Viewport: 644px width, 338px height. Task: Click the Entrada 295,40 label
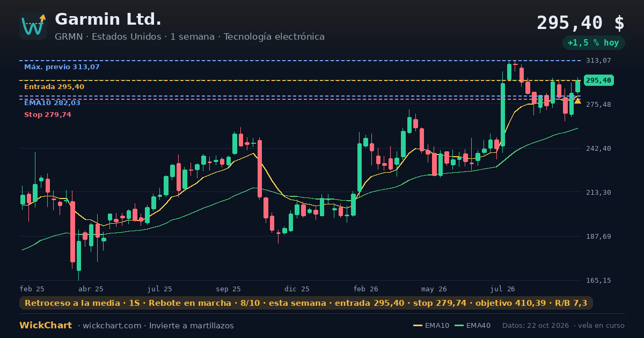click(54, 87)
